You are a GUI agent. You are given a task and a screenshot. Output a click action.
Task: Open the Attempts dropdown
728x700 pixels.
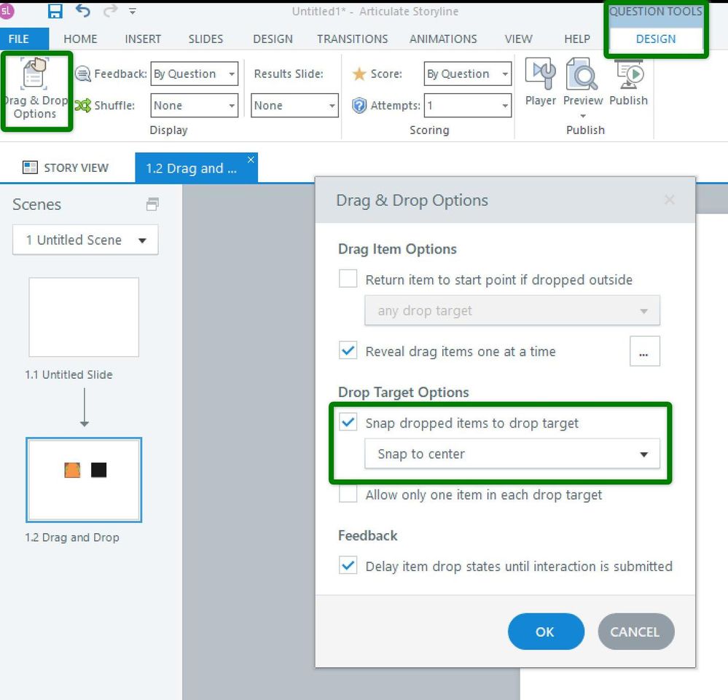(468, 106)
